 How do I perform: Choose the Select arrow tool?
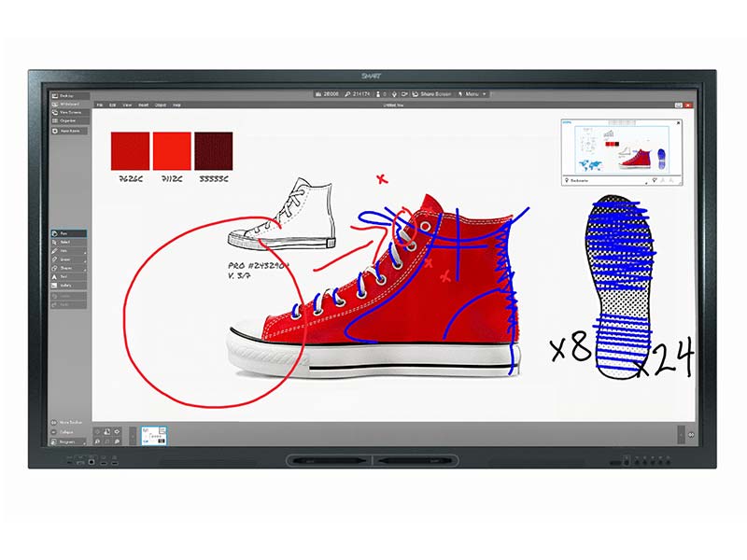(x=68, y=243)
